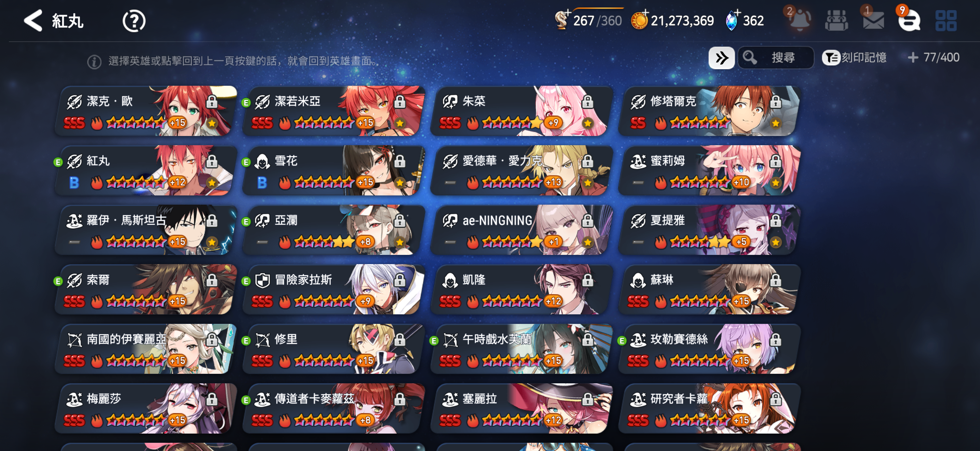Open the notification bell icon
Image resolution: width=980 pixels, height=451 pixels.
[x=800, y=20]
